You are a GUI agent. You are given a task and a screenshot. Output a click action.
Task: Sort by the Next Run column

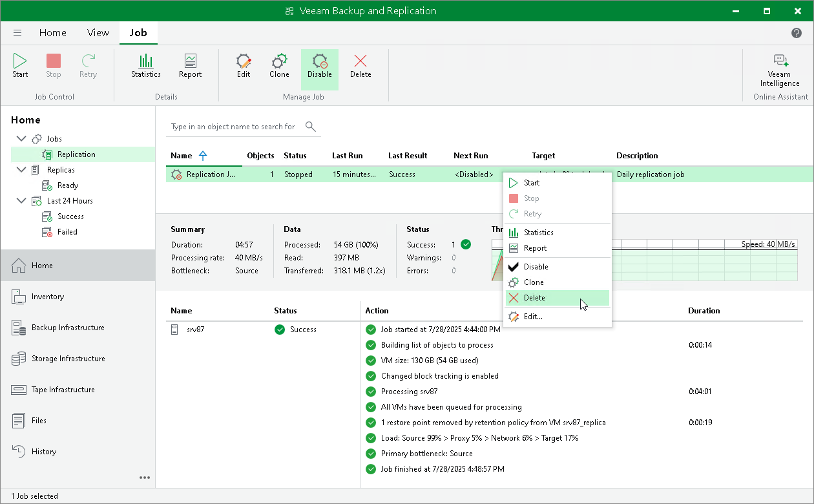(x=470, y=156)
